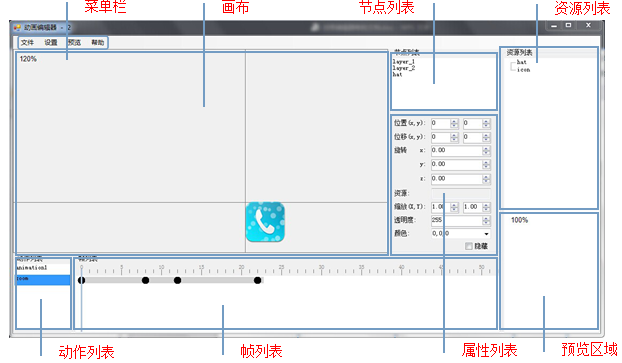Select the keyframe dot at frame 8

tap(146, 280)
